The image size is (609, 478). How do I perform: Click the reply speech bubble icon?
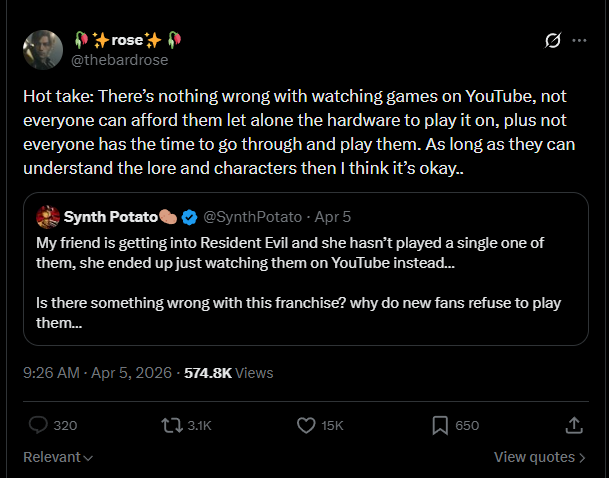click(38, 425)
